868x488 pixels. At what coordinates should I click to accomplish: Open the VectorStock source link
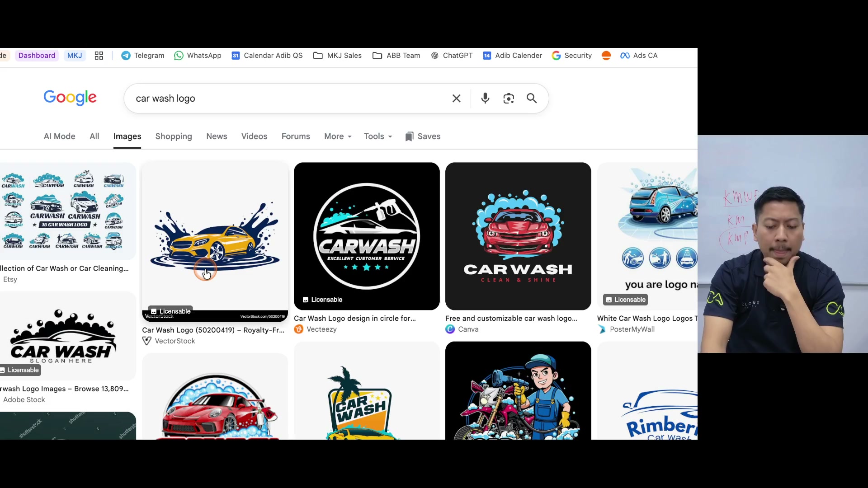(x=169, y=341)
